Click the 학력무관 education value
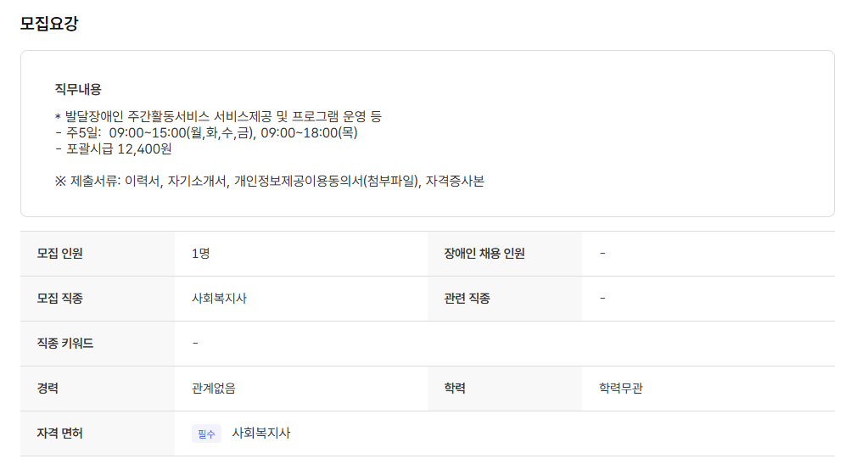868x470 pixels. pyautogui.click(x=627, y=389)
